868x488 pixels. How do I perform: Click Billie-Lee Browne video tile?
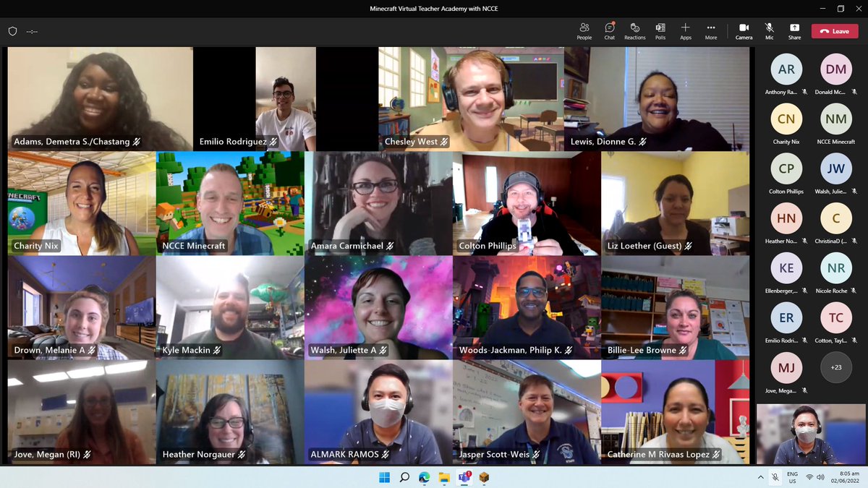[676, 308]
